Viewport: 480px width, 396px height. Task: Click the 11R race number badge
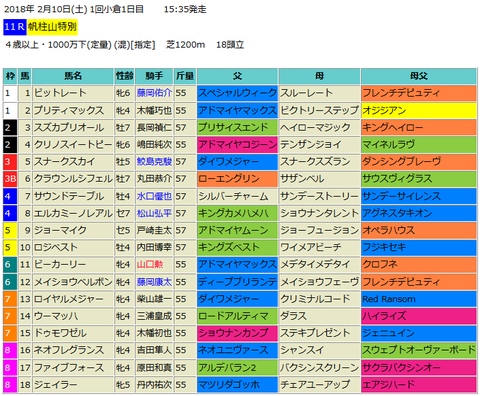pos(15,27)
